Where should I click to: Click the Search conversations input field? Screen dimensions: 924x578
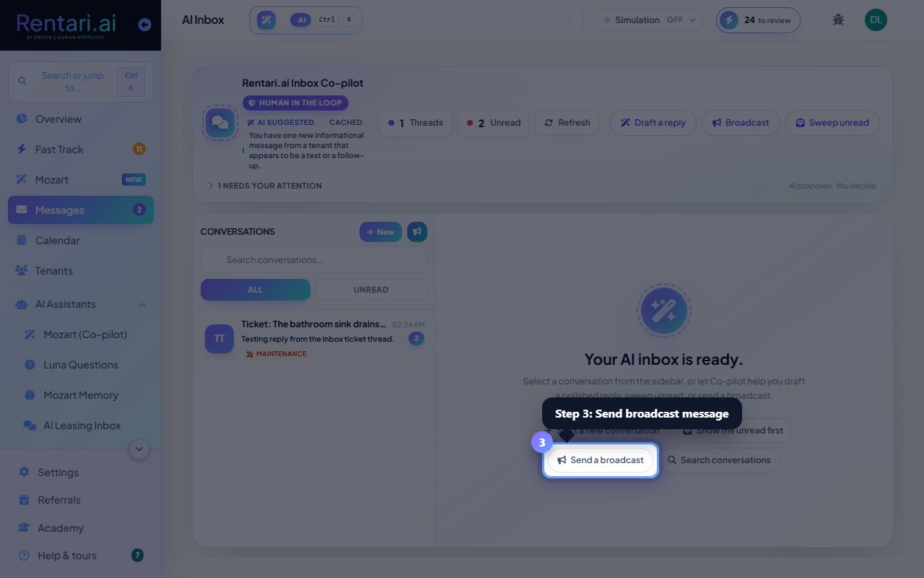[x=313, y=260]
